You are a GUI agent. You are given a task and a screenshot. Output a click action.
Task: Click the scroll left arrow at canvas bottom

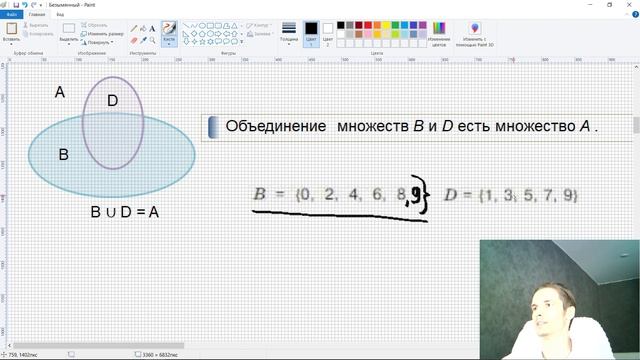coord(9,345)
